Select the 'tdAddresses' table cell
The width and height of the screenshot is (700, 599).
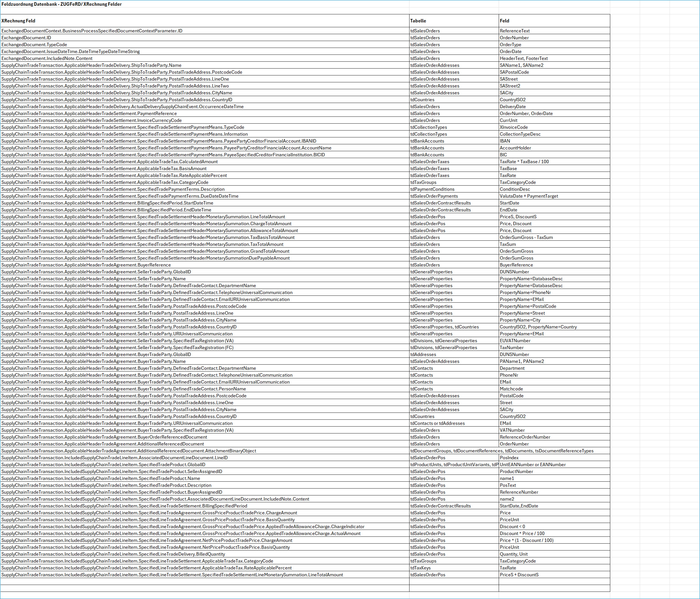[x=454, y=355]
